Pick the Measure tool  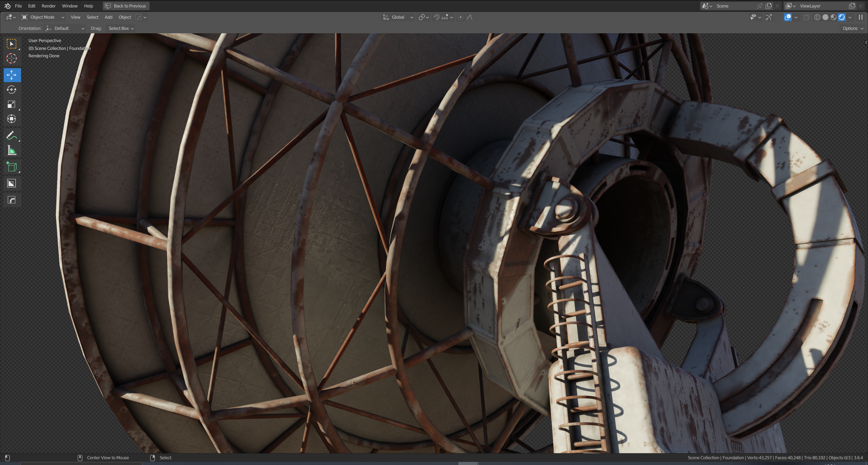click(11, 151)
